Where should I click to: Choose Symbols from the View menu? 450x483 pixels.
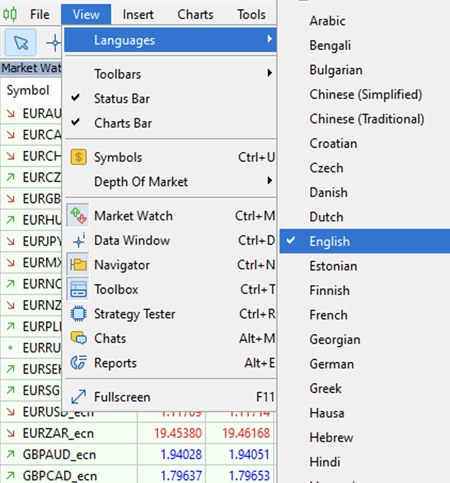(x=170, y=157)
